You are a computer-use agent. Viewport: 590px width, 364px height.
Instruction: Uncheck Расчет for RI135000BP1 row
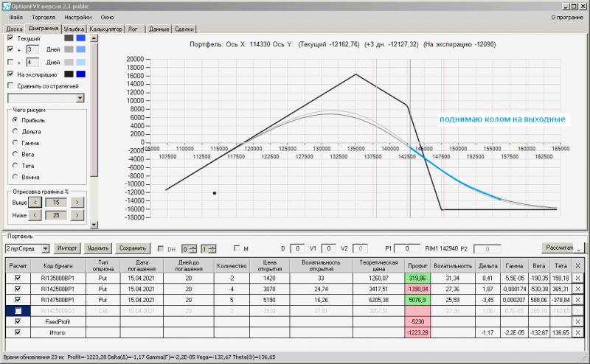click(18, 278)
